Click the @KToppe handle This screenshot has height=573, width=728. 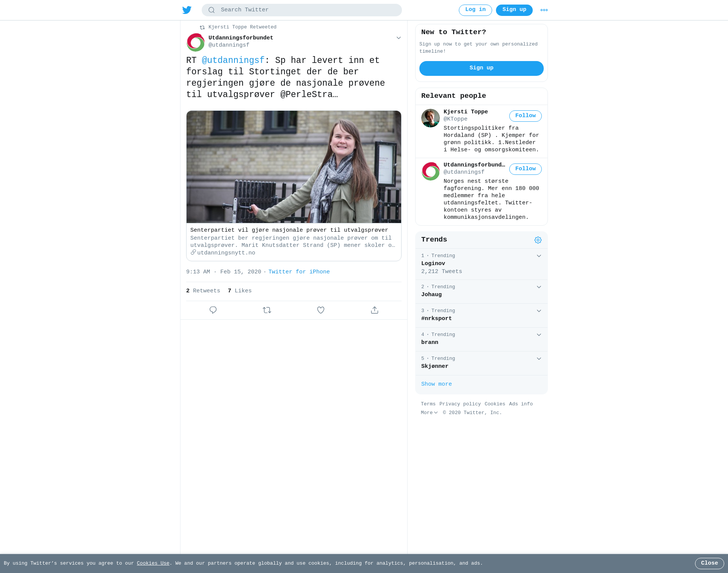pyautogui.click(x=455, y=119)
